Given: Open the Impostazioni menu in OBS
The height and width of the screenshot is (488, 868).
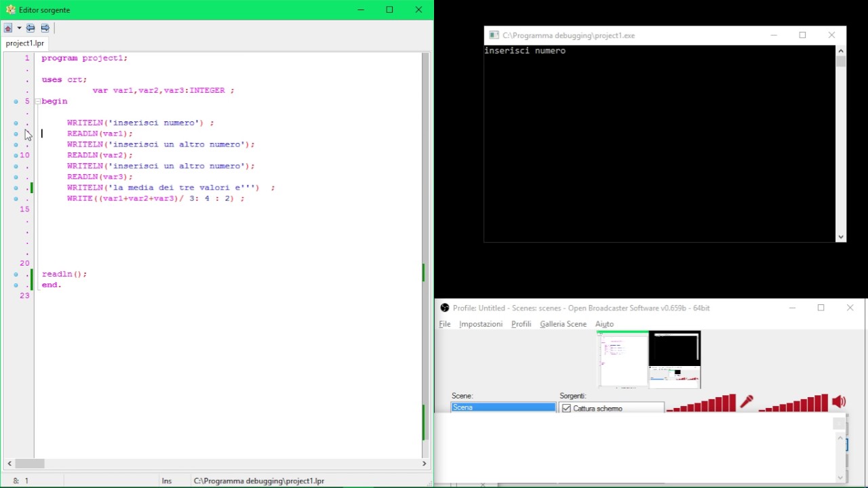Looking at the screenshot, I should coord(481,324).
